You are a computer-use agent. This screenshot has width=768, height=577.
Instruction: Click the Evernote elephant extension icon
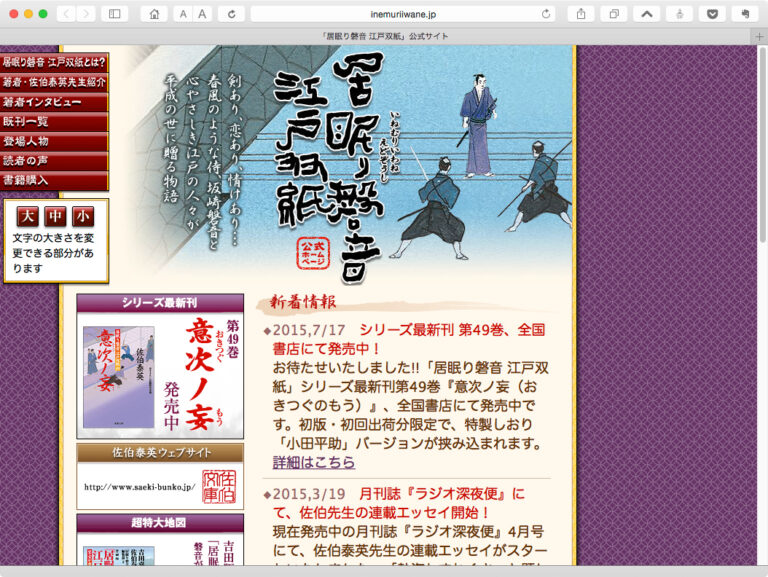742,14
